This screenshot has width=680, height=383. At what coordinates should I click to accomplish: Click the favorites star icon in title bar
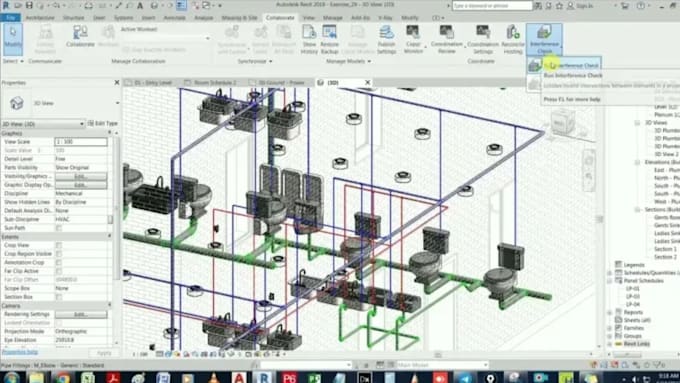(x=559, y=6)
